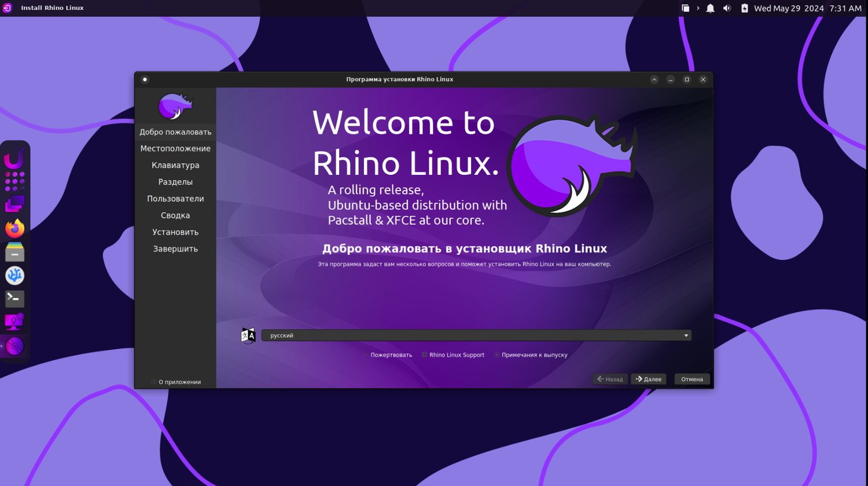Open the clock showing Wed May 29 2024
This screenshot has width=868, height=486.
[808, 8]
